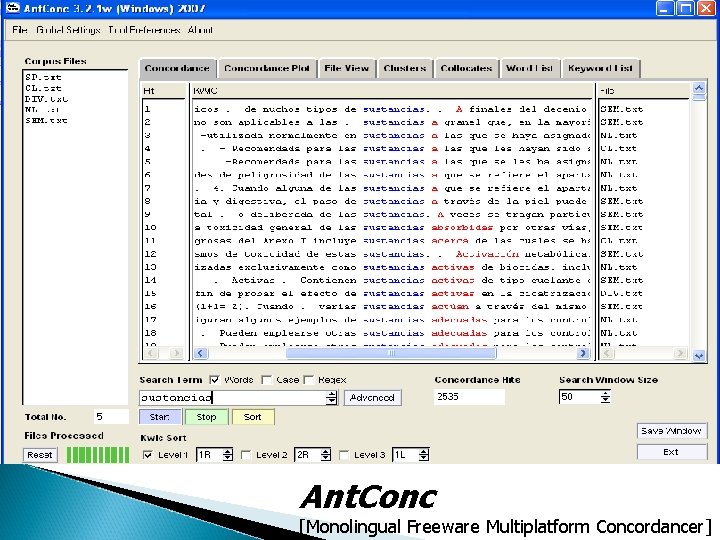Image resolution: width=720 pixels, height=540 pixels.
Task: Click File column scroll left arrow
Action: (x=607, y=353)
